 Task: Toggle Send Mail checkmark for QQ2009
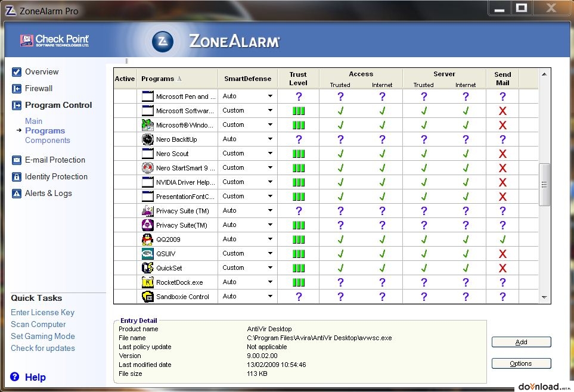502,239
